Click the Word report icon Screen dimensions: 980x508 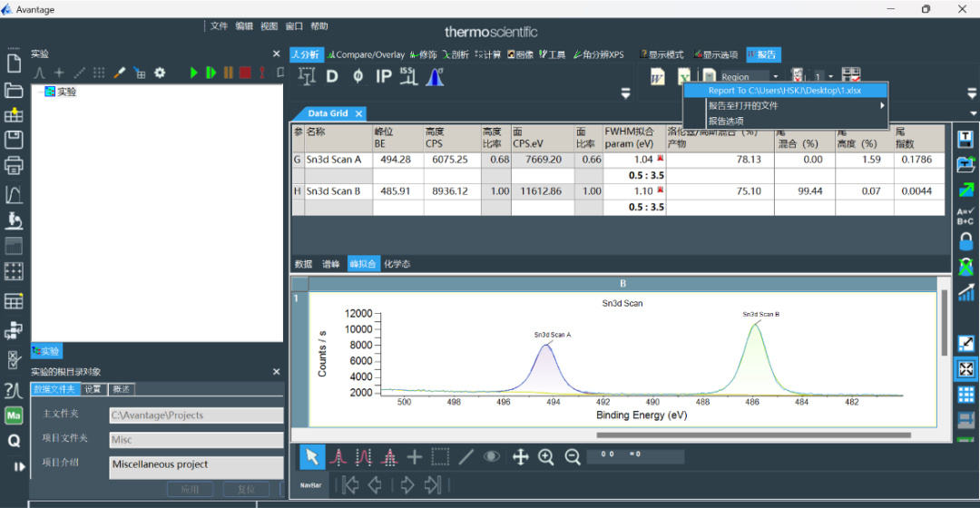coord(657,77)
